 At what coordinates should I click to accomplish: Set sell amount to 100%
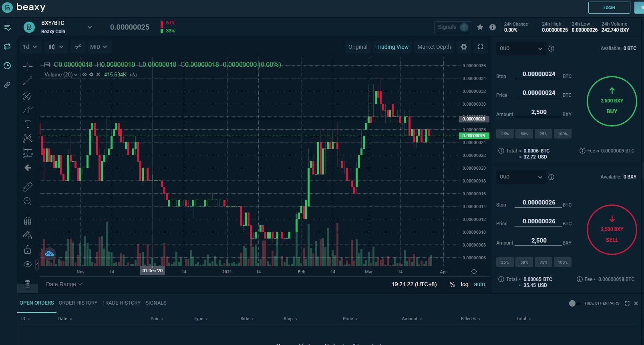click(563, 262)
